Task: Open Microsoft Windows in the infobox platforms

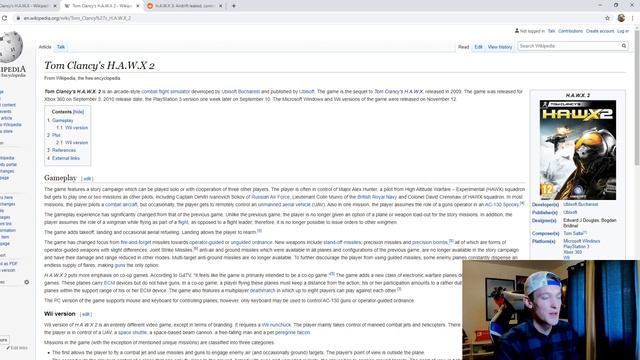Action: [582, 241]
